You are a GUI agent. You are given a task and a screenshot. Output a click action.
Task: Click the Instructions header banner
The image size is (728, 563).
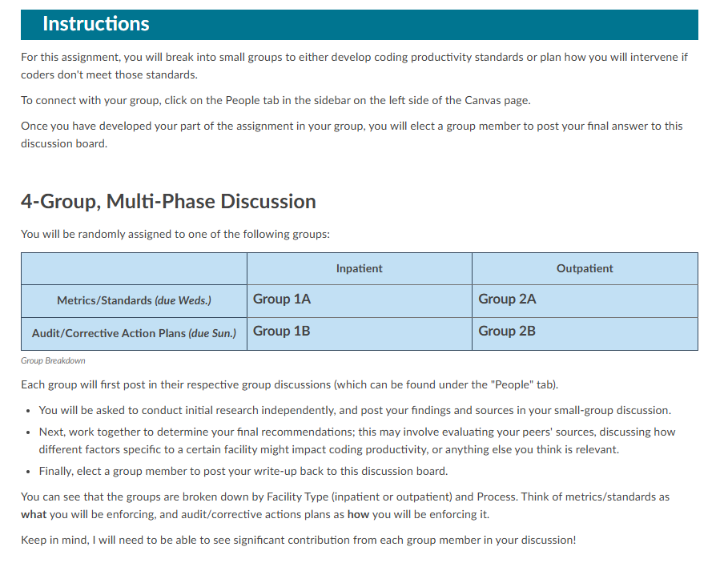(359, 24)
